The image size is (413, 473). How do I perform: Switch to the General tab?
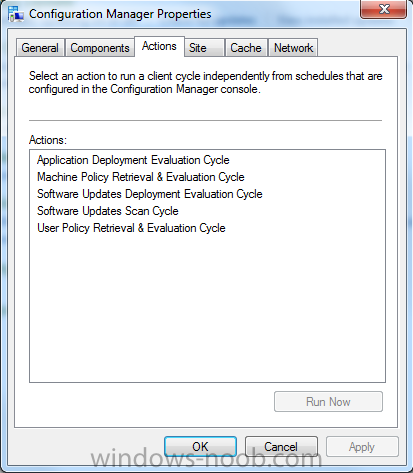click(40, 48)
